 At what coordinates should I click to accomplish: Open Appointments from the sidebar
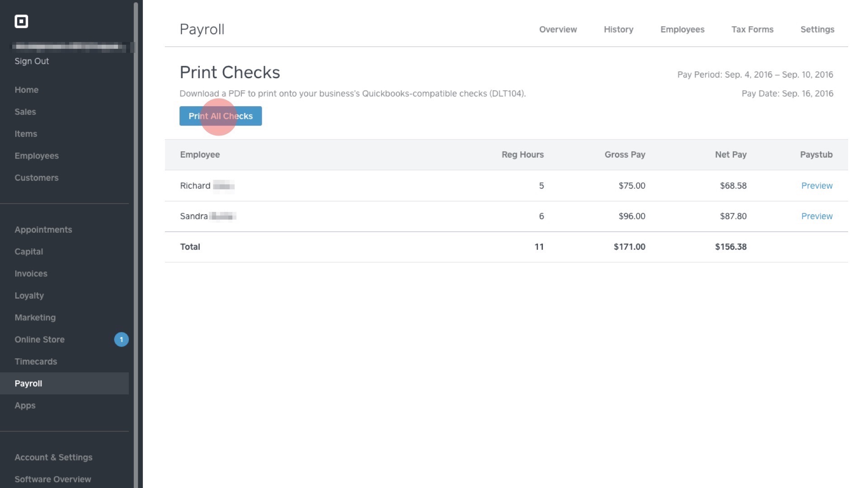(43, 230)
